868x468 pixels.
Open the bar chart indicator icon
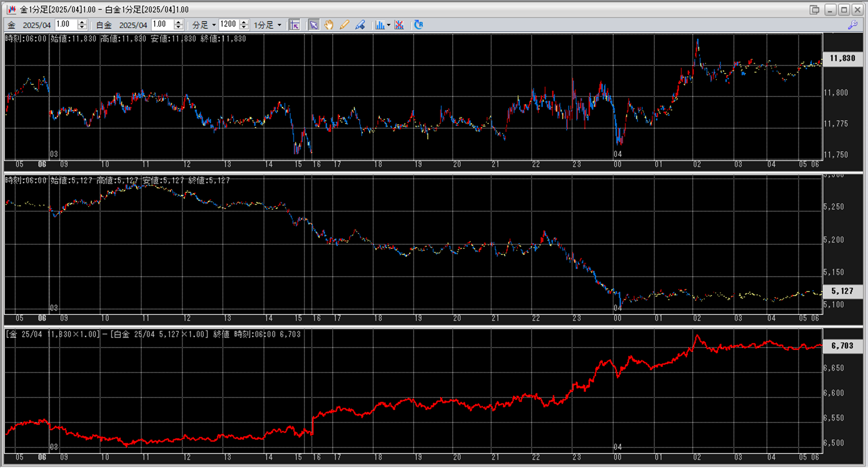pyautogui.click(x=379, y=25)
